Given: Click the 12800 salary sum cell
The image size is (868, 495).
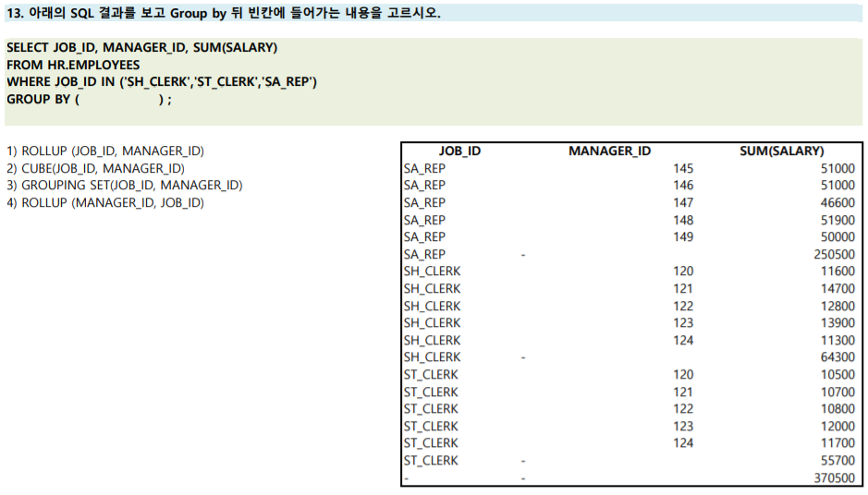Looking at the screenshot, I should pos(837,306).
